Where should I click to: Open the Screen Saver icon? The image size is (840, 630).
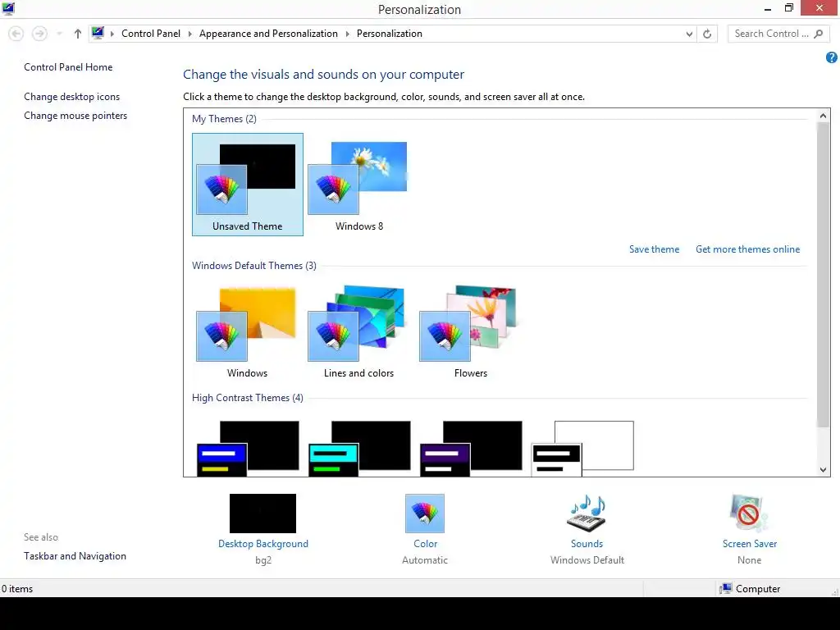(749, 514)
